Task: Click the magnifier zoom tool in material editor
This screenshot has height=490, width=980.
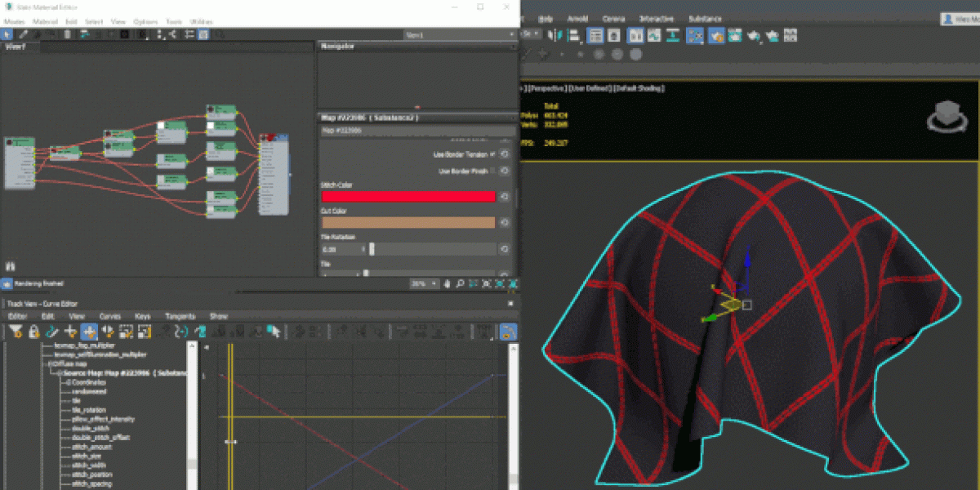Action: tap(461, 283)
